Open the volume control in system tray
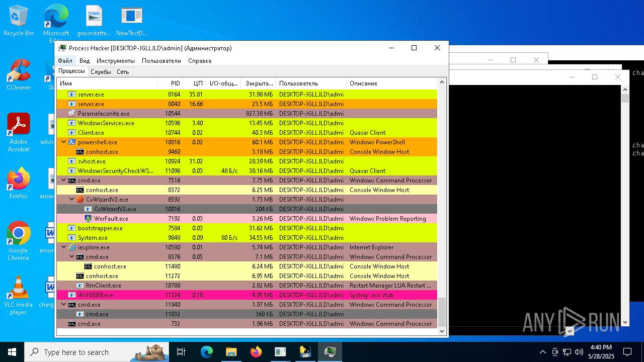644x362 pixels. 579,352
